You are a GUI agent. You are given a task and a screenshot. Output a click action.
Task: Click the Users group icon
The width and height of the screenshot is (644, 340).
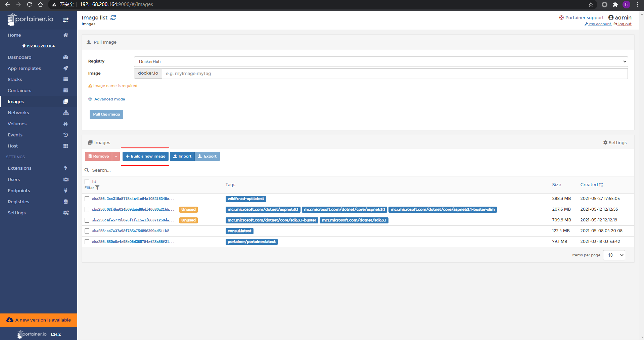tap(66, 179)
